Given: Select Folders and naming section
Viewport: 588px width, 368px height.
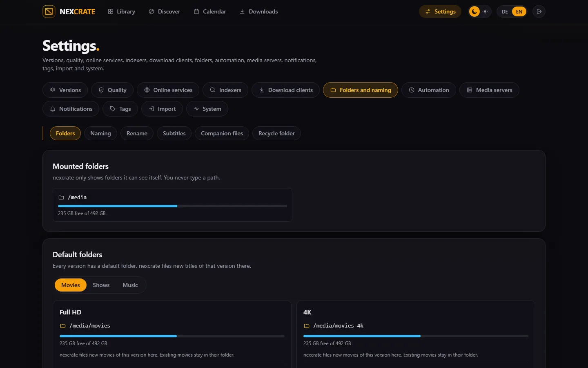Looking at the screenshot, I should click(x=361, y=90).
